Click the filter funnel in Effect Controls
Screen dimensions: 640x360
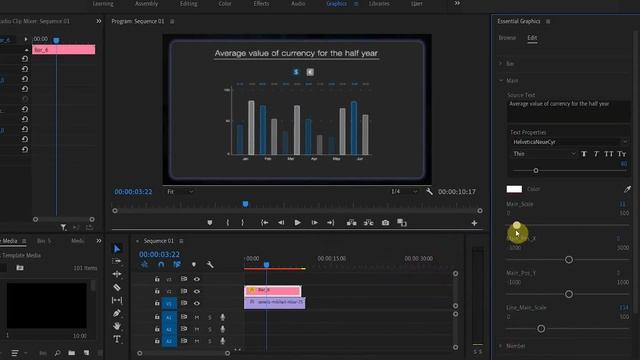(64, 227)
